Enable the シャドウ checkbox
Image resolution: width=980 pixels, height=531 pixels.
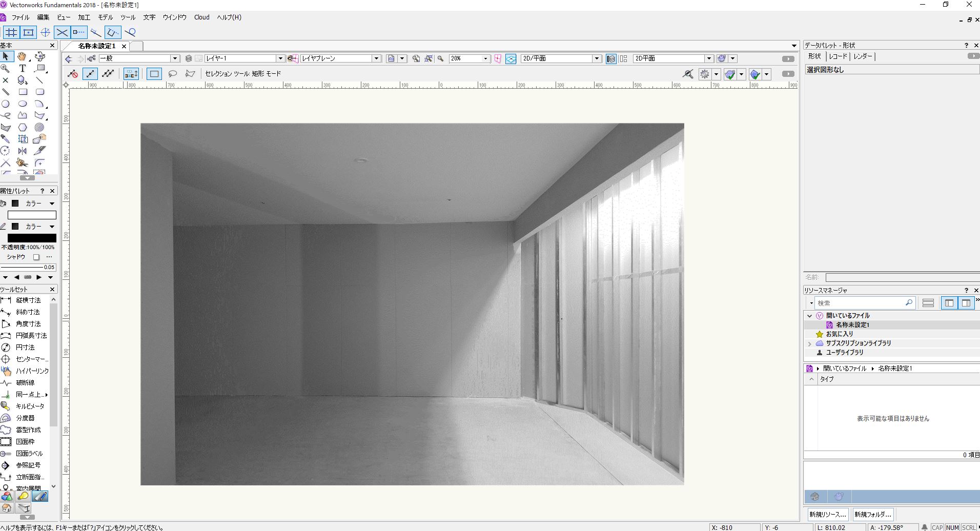(x=36, y=257)
